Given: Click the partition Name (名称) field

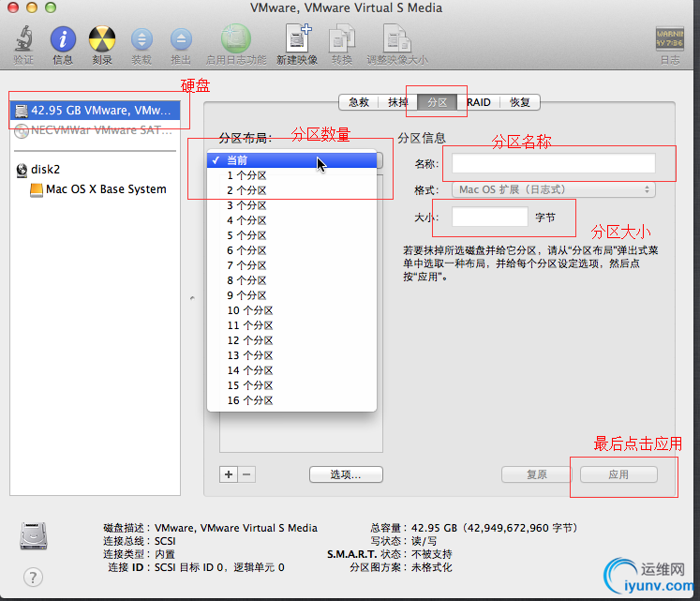Looking at the screenshot, I should coord(554,163).
